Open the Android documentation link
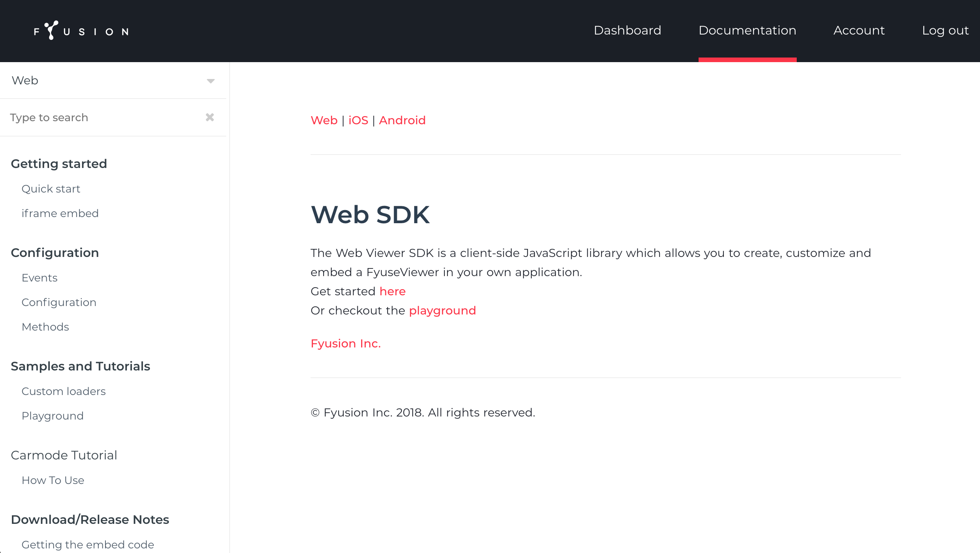980x553 pixels. click(402, 120)
